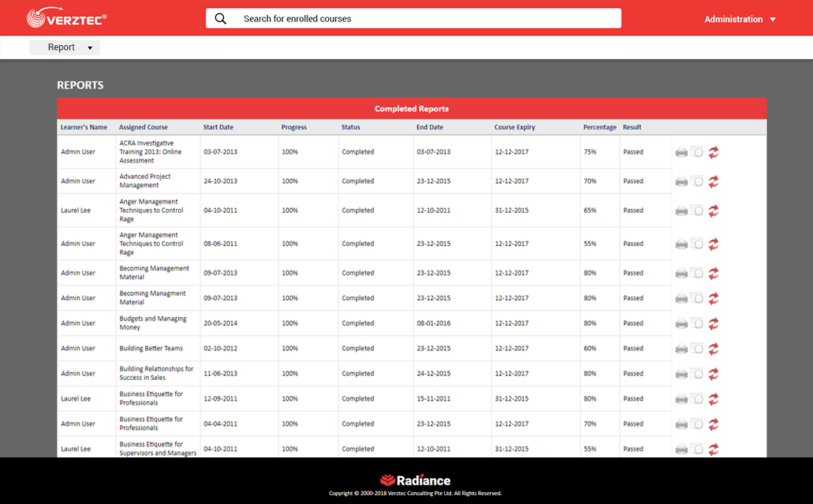The width and height of the screenshot is (813, 504).
Task: Click printer icon for Budgets and Managing Money
Action: [681, 324]
